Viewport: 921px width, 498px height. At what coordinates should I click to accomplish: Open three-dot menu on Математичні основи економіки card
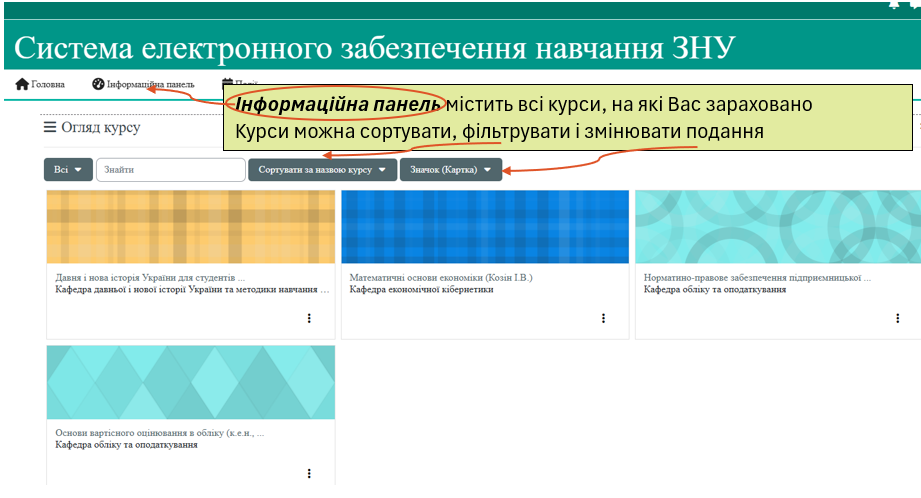click(603, 318)
